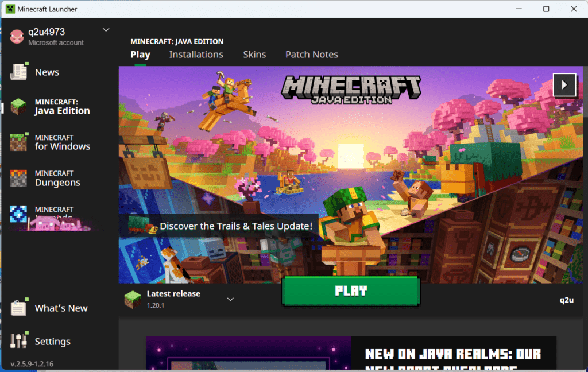Screen dimensions: 588x372
Task: Open the Latest release version dropdown
Action: (230, 299)
